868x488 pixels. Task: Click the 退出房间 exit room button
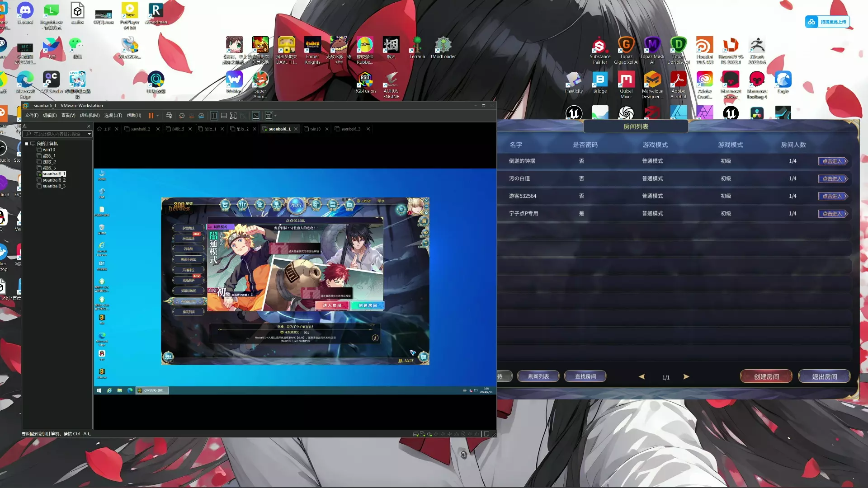[824, 376]
